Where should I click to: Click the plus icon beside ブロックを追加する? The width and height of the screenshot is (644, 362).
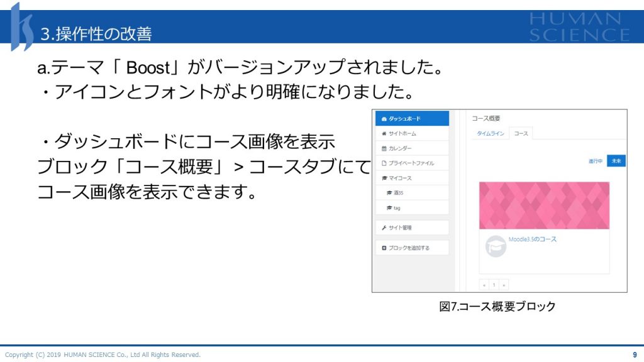point(384,248)
